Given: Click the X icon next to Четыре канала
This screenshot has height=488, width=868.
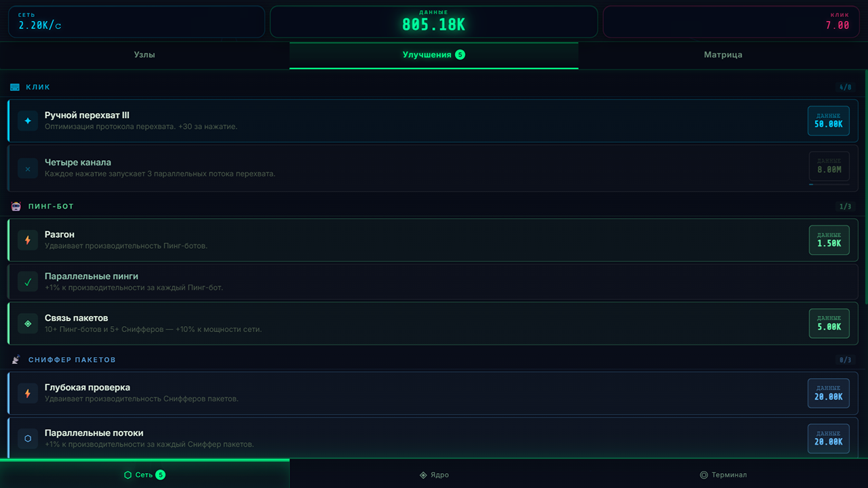Looking at the screenshot, I should point(27,168).
